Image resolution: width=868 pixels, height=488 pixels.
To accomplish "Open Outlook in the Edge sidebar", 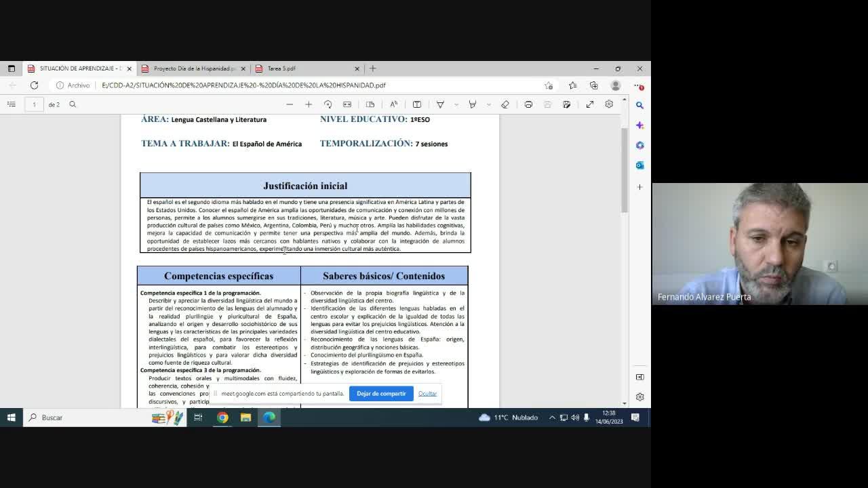I will click(639, 165).
